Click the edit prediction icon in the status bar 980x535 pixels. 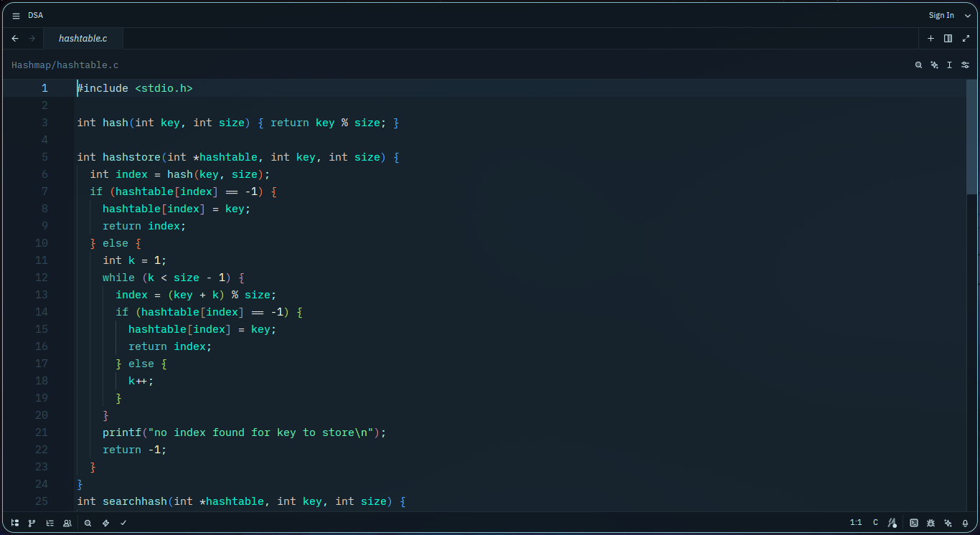point(892,524)
